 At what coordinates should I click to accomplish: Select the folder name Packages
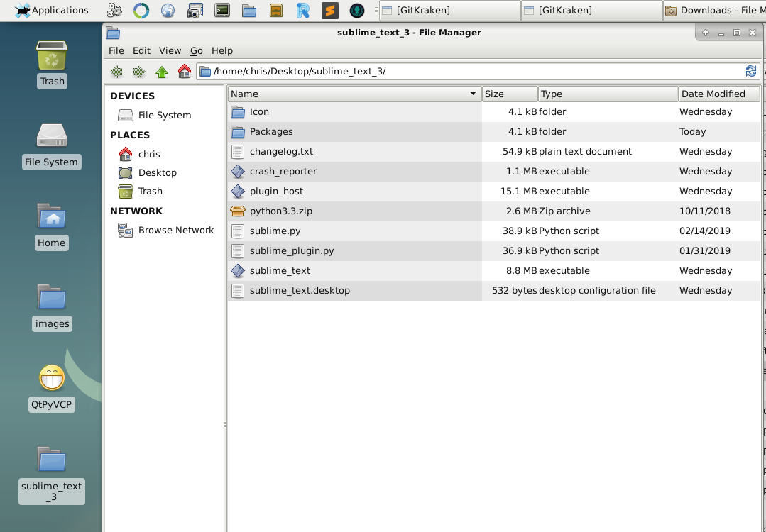point(271,131)
